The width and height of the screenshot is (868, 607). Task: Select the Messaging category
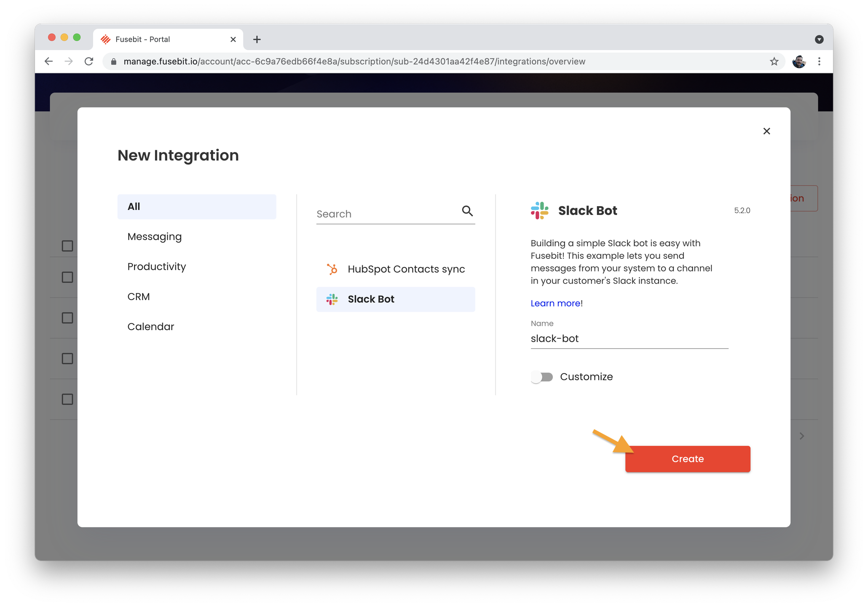pyautogui.click(x=155, y=236)
